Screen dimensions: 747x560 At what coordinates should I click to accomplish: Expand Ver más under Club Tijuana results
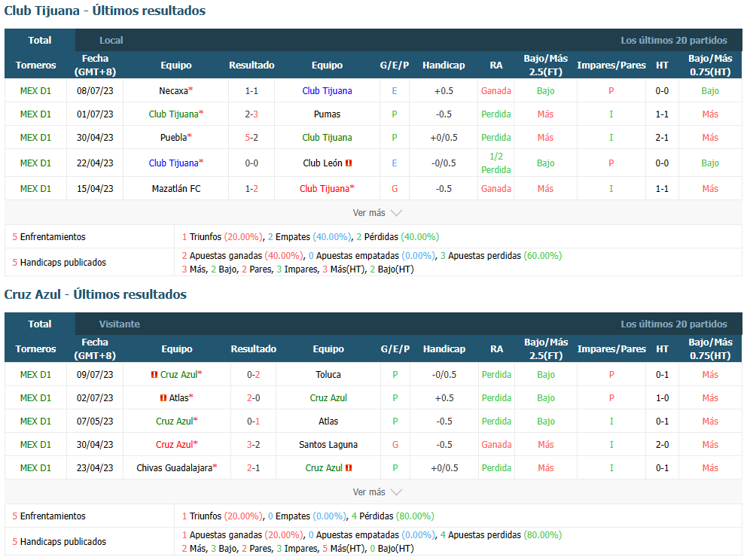[x=377, y=213]
